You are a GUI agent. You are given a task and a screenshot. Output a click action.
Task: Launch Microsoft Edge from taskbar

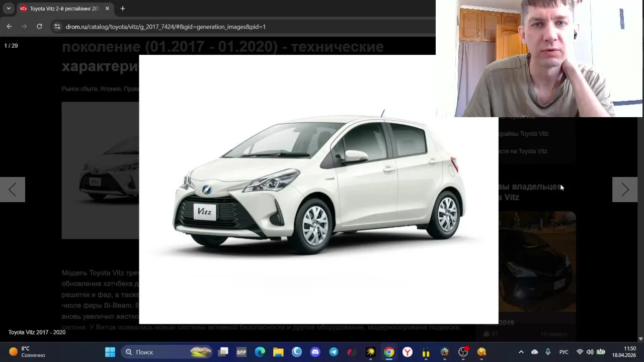[260, 352]
